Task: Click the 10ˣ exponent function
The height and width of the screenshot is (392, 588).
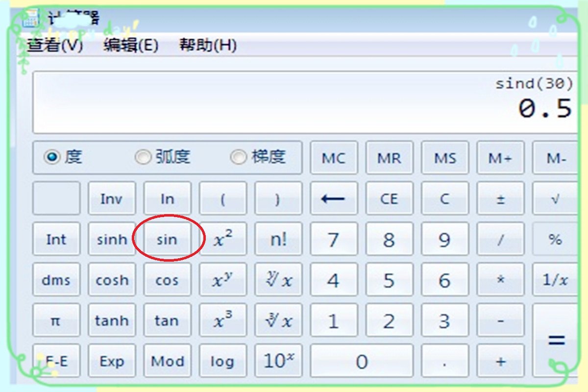Action: [278, 361]
